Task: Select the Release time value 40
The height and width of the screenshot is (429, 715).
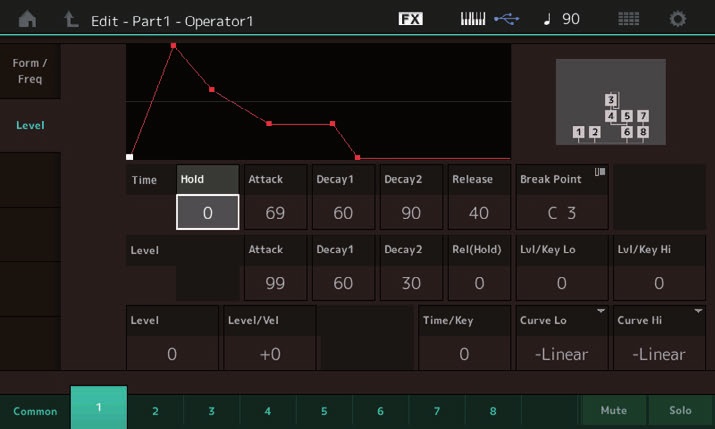Action: coord(479,212)
